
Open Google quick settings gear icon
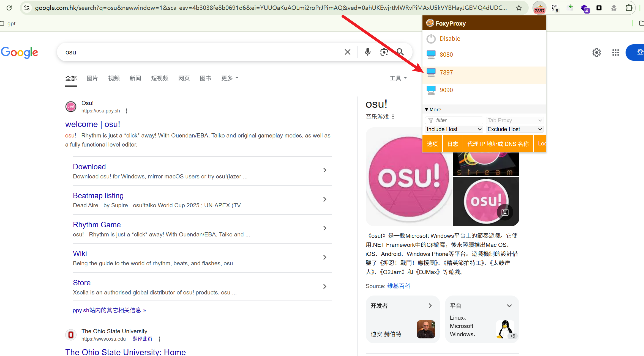(x=596, y=52)
